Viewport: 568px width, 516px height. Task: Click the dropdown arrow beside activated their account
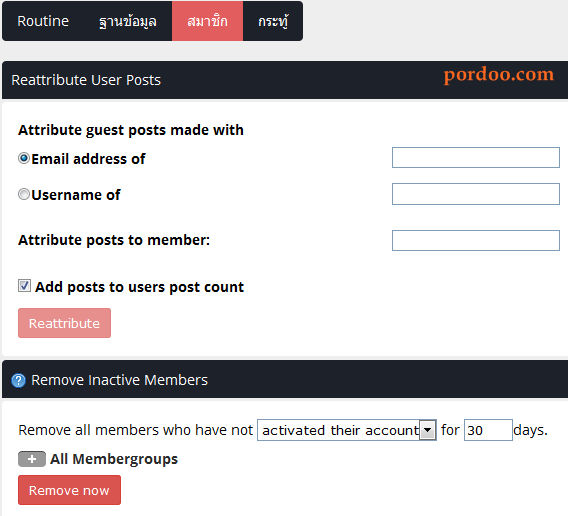427,430
